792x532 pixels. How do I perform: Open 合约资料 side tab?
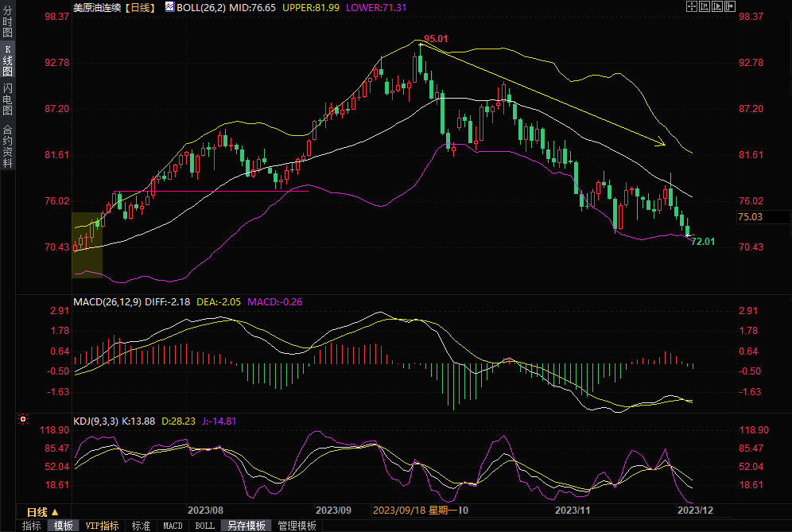[x=7, y=146]
